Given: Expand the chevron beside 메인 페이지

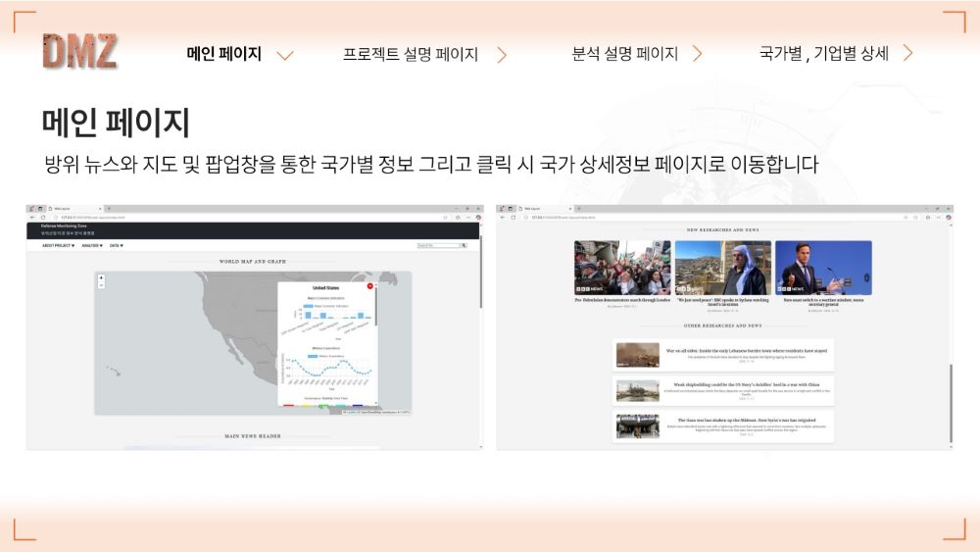Looking at the screenshot, I should pyautogui.click(x=285, y=56).
